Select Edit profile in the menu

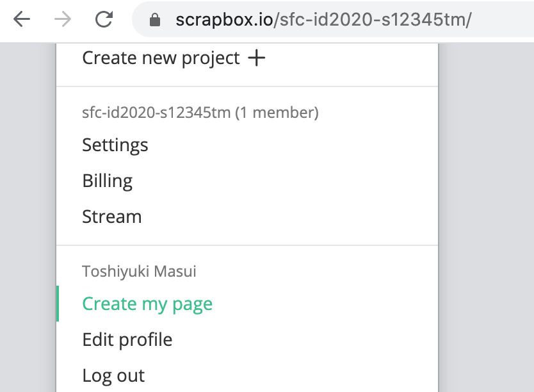(127, 339)
